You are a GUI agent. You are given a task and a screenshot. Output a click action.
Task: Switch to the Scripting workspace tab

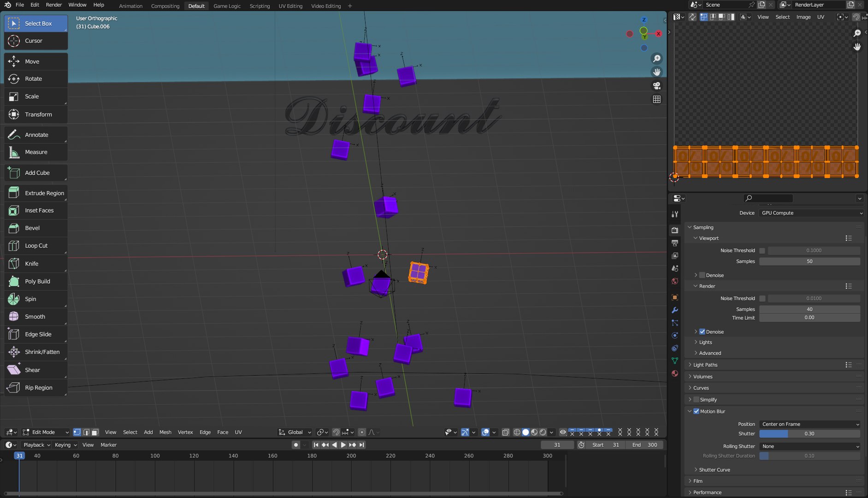coord(260,6)
